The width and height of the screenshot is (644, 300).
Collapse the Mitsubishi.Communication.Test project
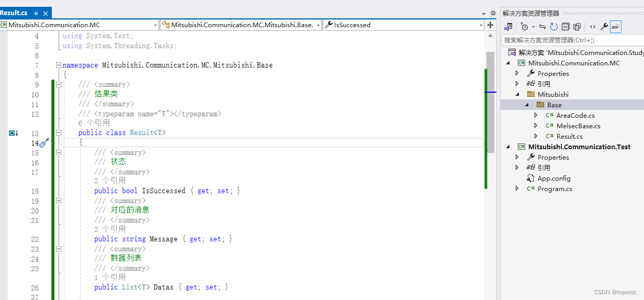point(508,147)
